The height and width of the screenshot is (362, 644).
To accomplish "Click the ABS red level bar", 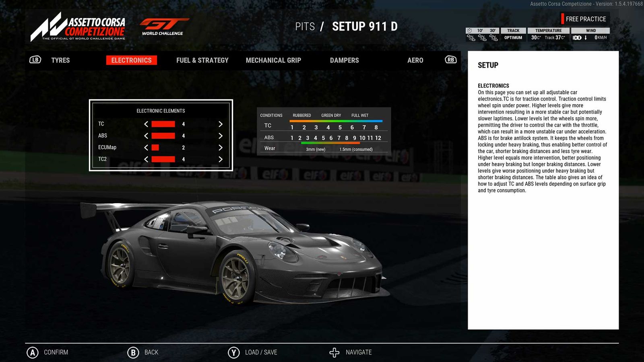I will [x=163, y=136].
